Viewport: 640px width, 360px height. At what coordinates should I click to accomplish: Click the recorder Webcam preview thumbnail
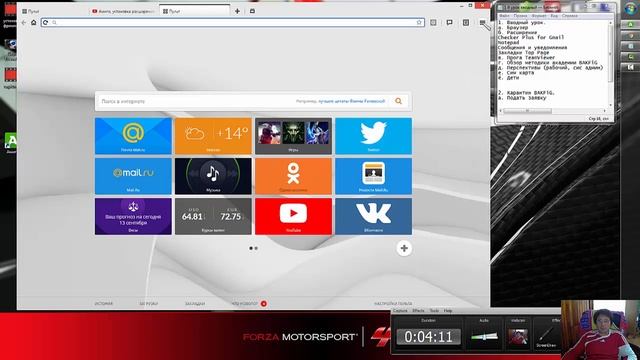(x=518, y=337)
